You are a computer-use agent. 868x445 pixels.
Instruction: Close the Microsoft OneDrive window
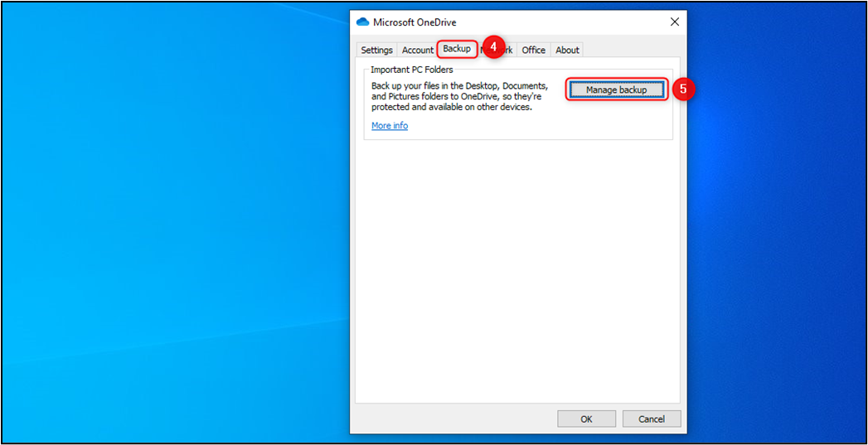click(674, 22)
